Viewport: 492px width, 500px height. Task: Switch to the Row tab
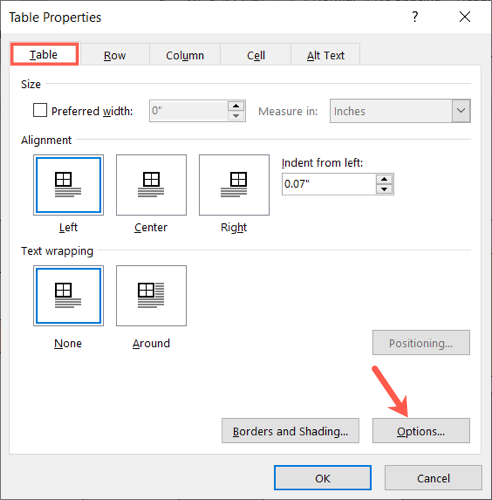(115, 55)
